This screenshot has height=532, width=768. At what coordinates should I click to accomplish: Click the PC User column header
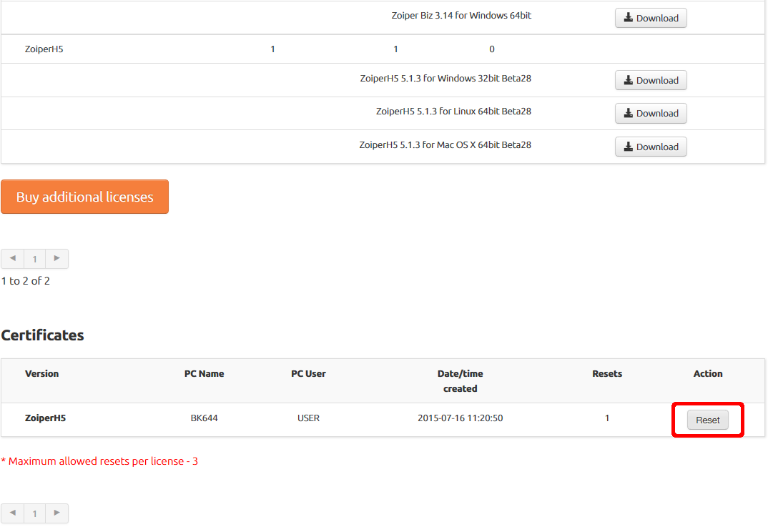(308, 373)
